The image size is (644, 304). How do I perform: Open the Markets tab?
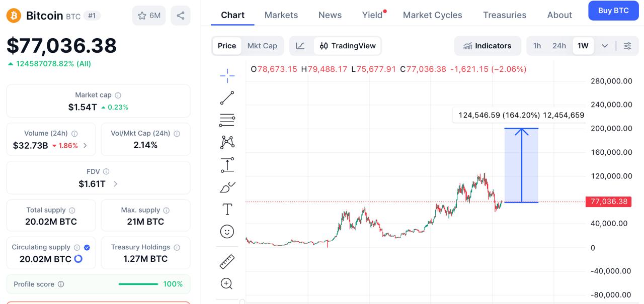coord(281,15)
